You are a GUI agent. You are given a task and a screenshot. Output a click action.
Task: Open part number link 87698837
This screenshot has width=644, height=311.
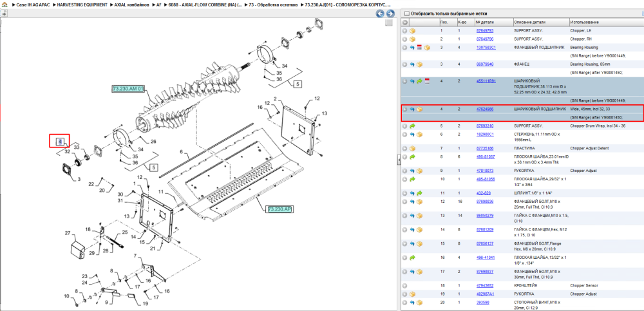click(x=485, y=272)
